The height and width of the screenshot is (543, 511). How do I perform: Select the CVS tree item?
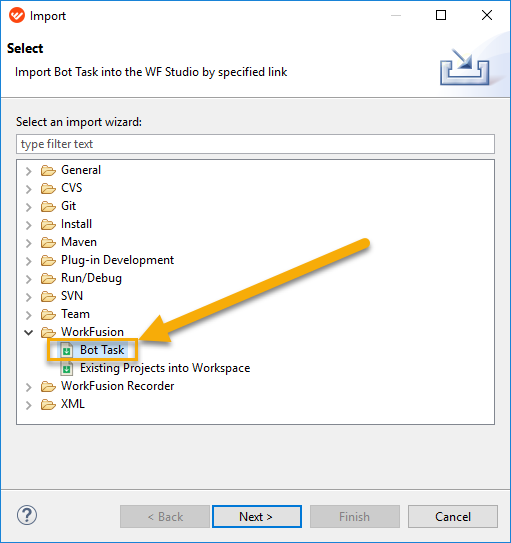(71, 188)
